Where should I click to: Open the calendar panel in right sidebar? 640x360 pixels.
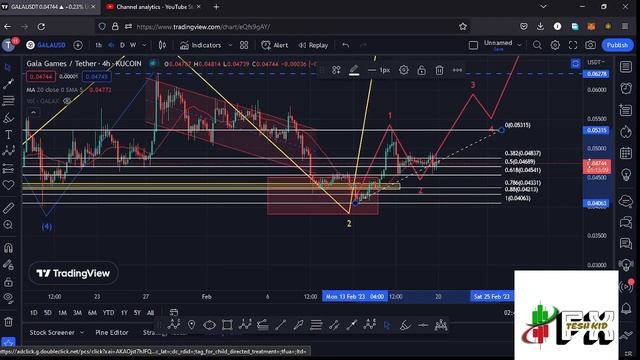pos(626,153)
